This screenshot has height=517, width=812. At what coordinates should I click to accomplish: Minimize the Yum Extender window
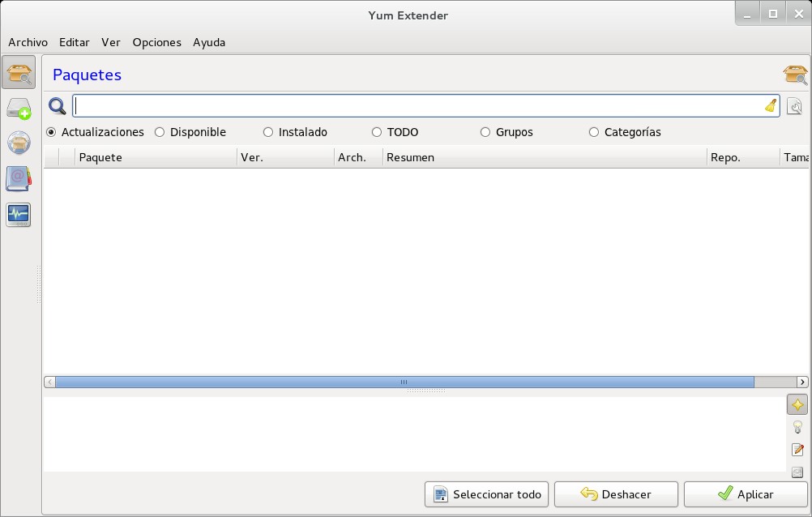pyautogui.click(x=747, y=14)
